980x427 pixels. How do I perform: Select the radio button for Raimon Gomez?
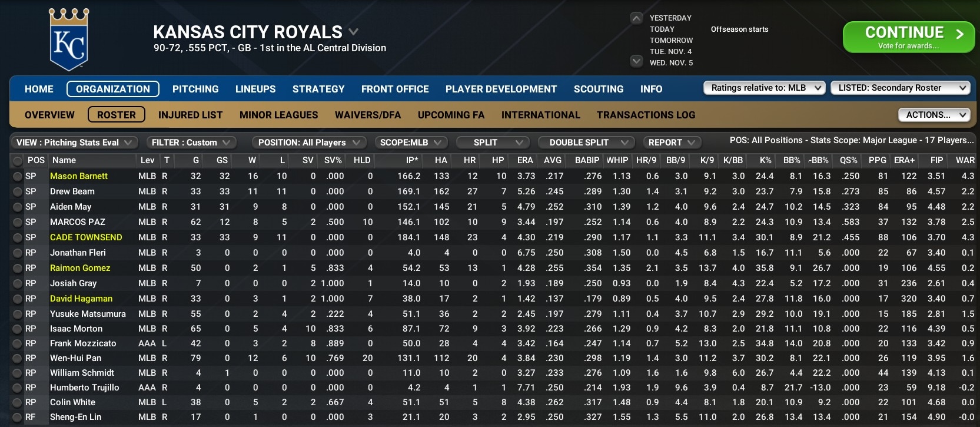click(x=18, y=268)
